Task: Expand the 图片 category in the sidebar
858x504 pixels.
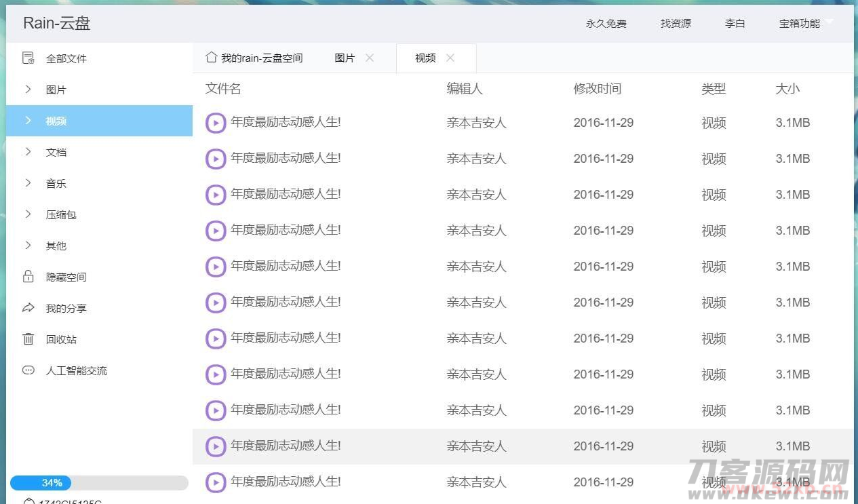Action: [x=28, y=90]
